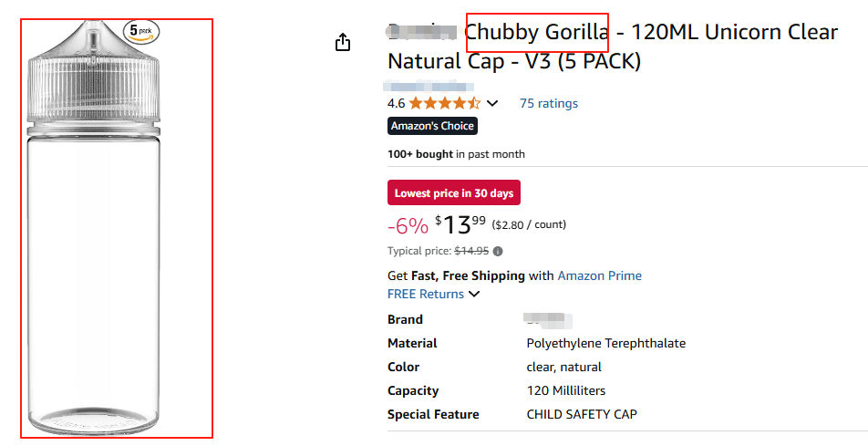
Task: Click the orange star rating icons
Action: 444,103
